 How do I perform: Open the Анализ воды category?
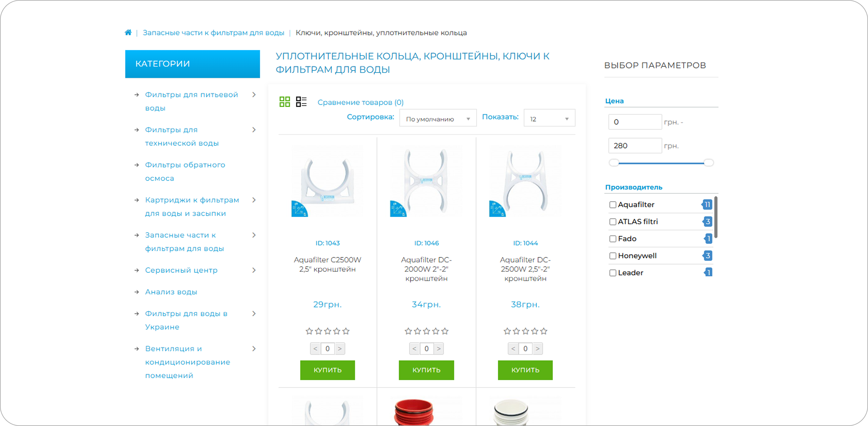pos(171,292)
